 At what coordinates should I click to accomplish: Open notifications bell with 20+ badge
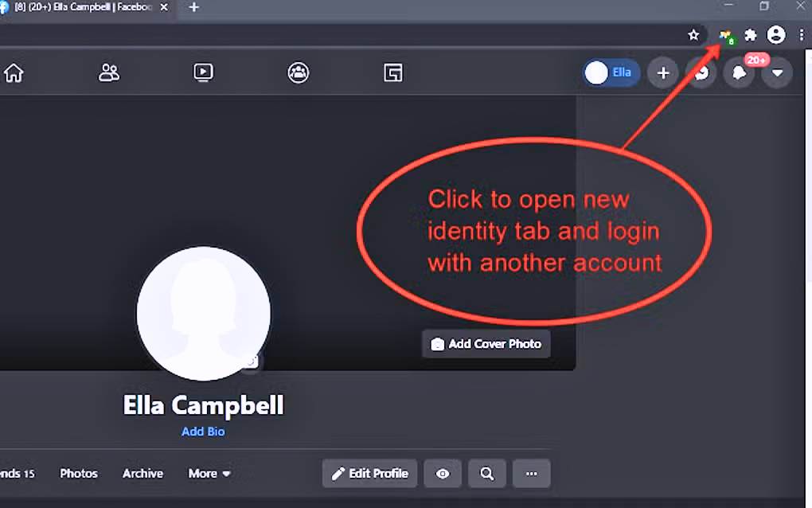tap(739, 73)
